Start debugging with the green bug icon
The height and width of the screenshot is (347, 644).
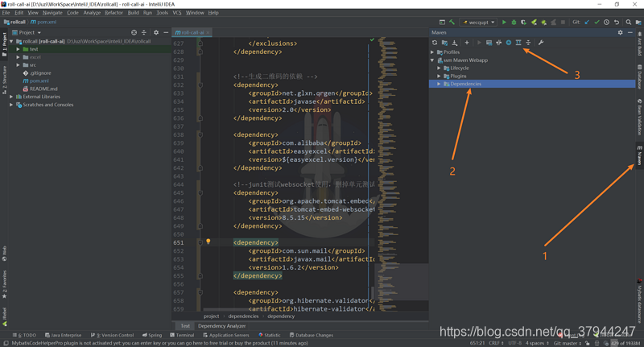tap(514, 23)
